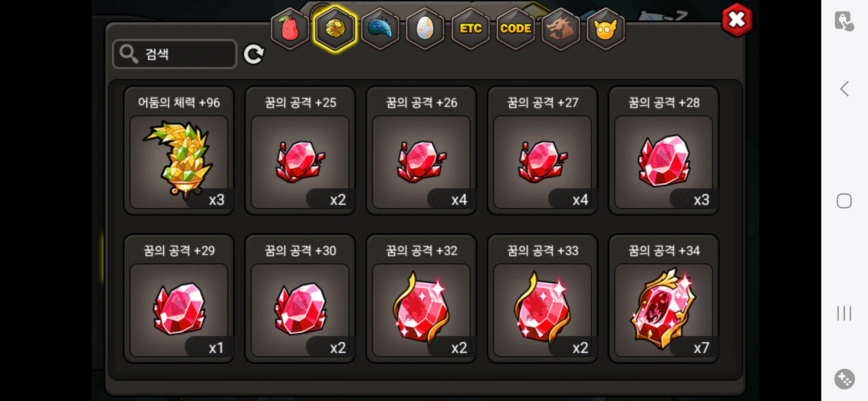This screenshot has height=401, width=868.
Task: Open the red fruit food category tab
Action: [290, 29]
